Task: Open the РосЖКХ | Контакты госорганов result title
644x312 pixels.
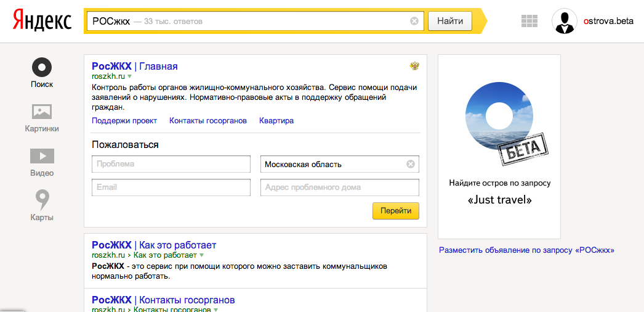Action: [163, 299]
